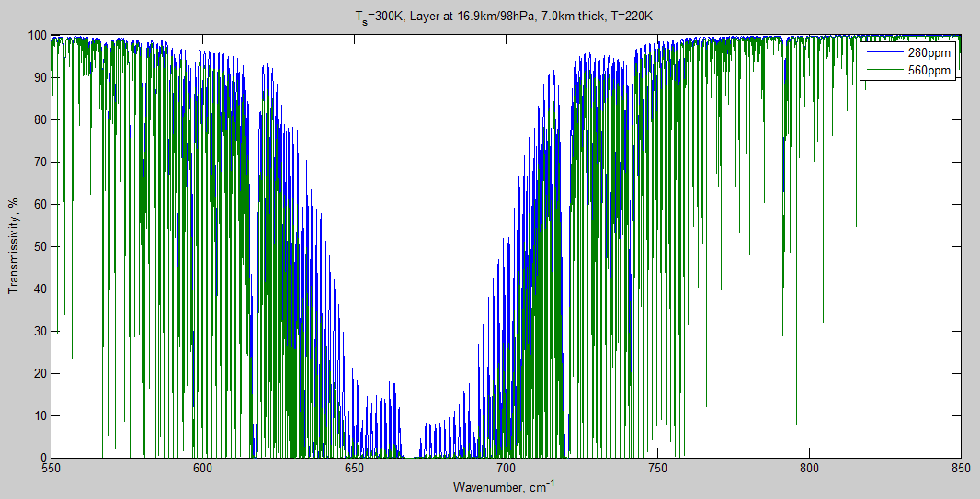Click the 80 tick label on y-axis
Screen dimensions: 980x499
tap(40, 120)
